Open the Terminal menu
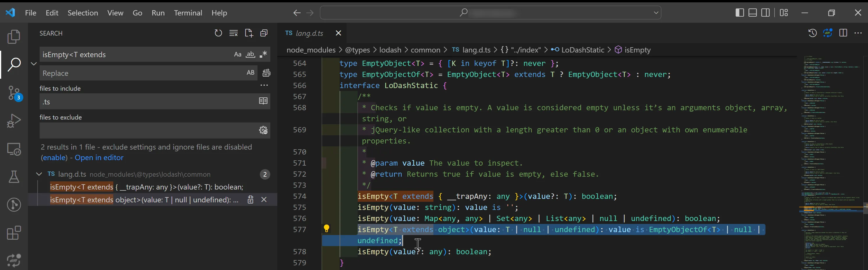 click(x=188, y=13)
